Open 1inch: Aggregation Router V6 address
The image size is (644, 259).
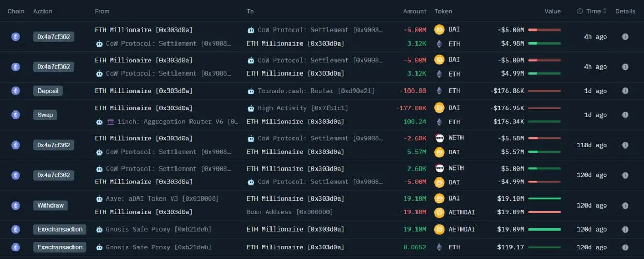point(178,122)
